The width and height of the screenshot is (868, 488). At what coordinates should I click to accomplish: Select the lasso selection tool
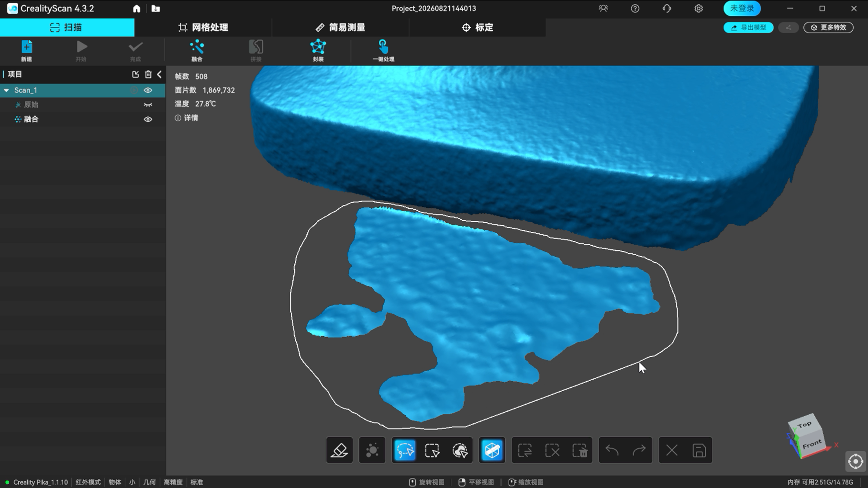[405, 450]
